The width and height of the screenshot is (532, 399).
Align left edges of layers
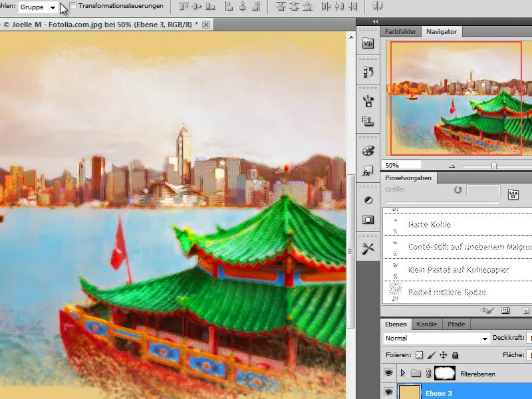click(229, 6)
